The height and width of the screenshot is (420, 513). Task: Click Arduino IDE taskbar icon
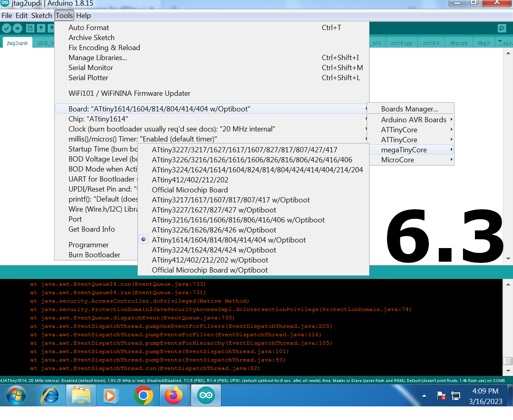206,396
